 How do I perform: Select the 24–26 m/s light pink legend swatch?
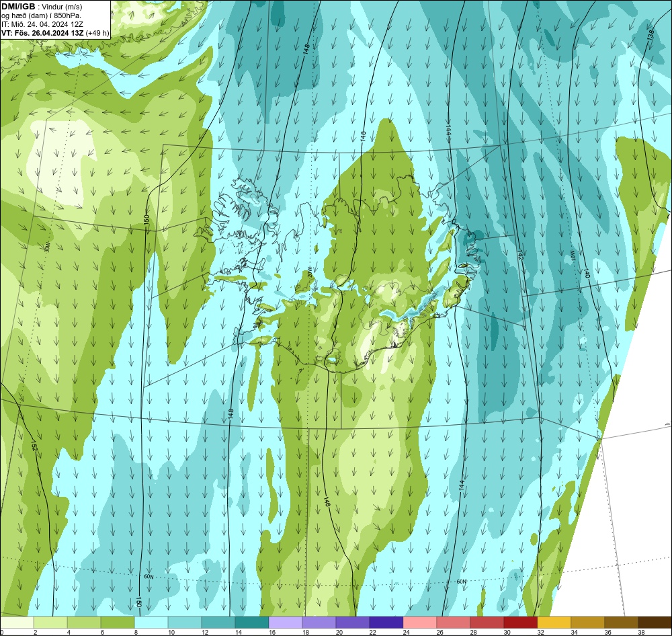click(419, 623)
